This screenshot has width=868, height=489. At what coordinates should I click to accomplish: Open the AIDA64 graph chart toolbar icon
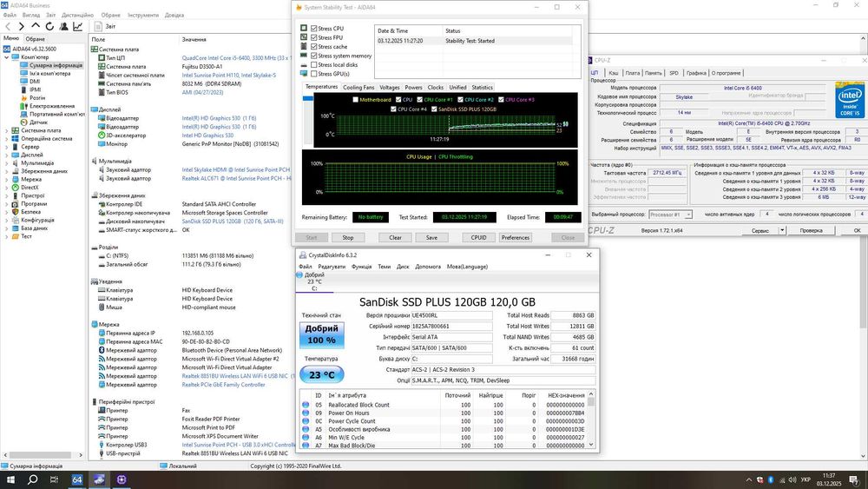coord(77,27)
